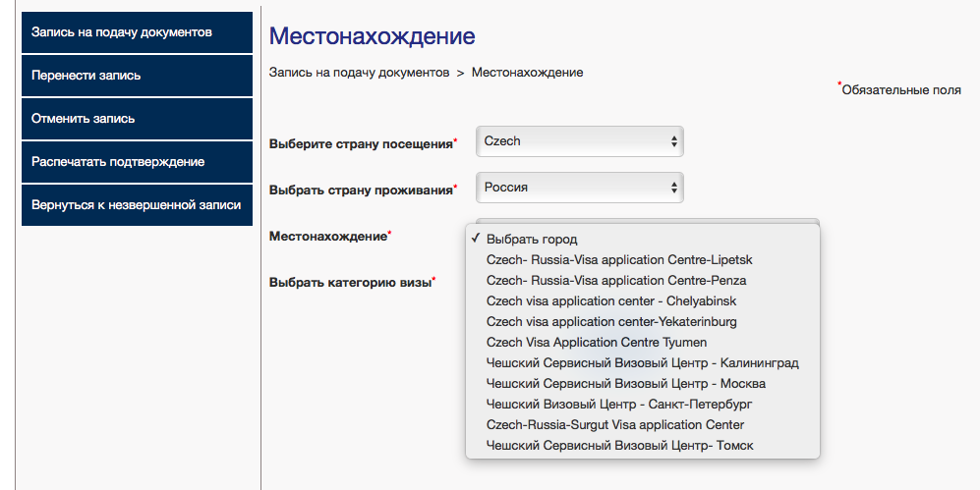The height and width of the screenshot is (490, 980).
Task: Go to 'Вернуться к незвершенной записи'
Action: pos(137,205)
